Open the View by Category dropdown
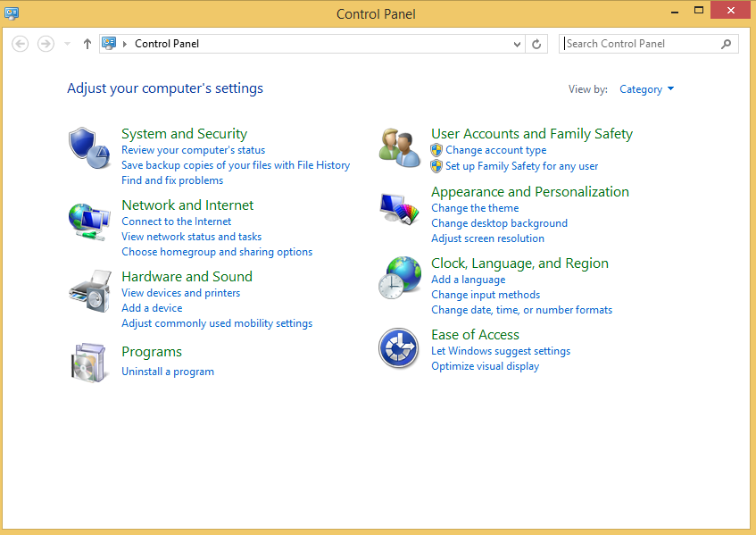The width and height of the screenshot is (756, 535). pos(646,89)
